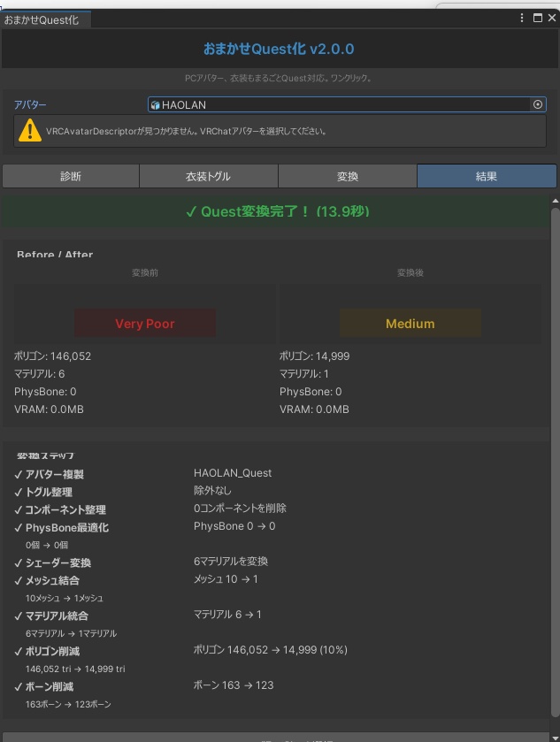Click the シェーダー変換 step row
This screenshot has height=742, width=560.
[x=52, y=562]
